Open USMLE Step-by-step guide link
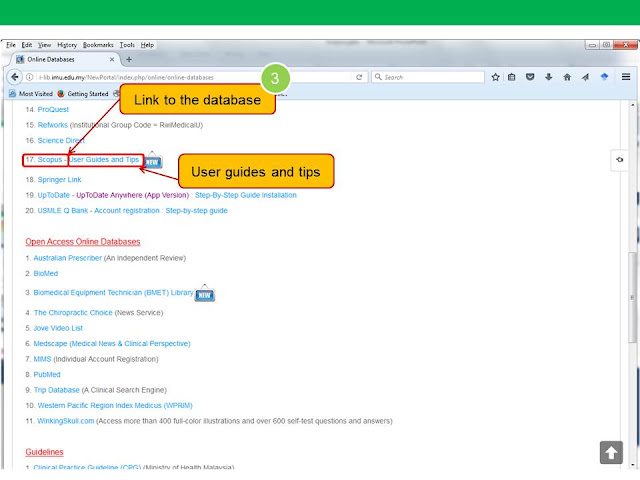This screenshot has width=640, height=480. point(196,211)
